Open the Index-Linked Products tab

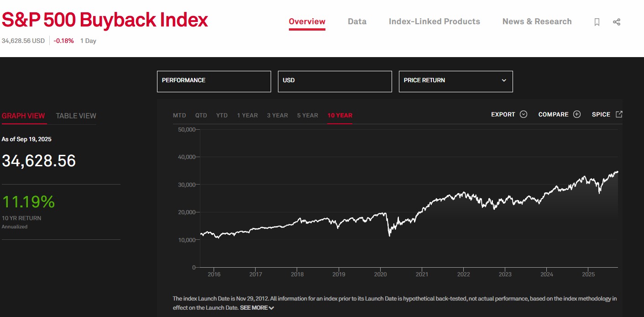point(434,21)
